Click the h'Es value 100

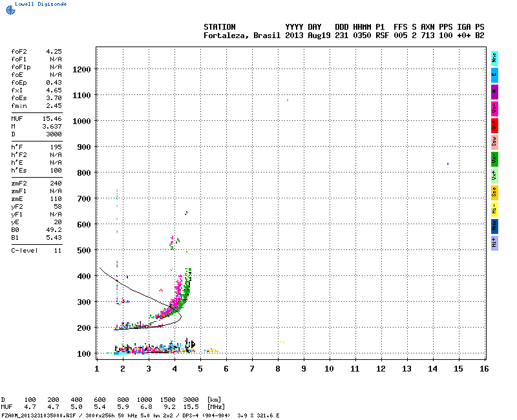[x=56, y=171]
